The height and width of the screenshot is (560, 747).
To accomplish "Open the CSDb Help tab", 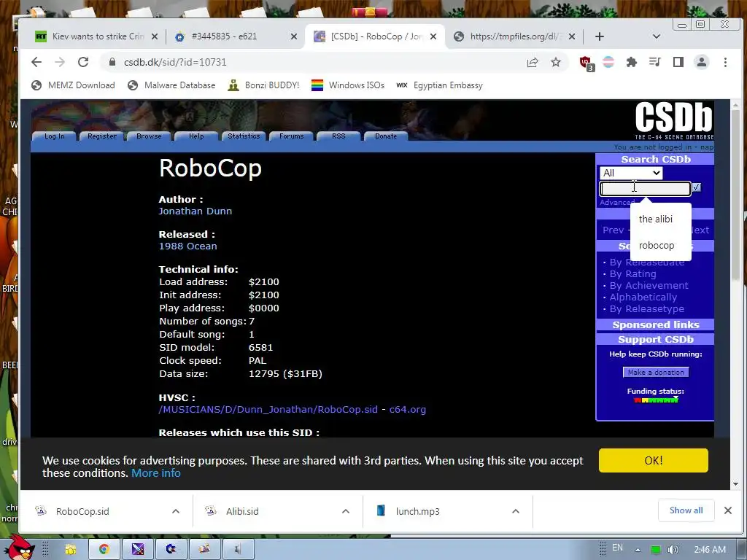I will [x=196, y=136].
